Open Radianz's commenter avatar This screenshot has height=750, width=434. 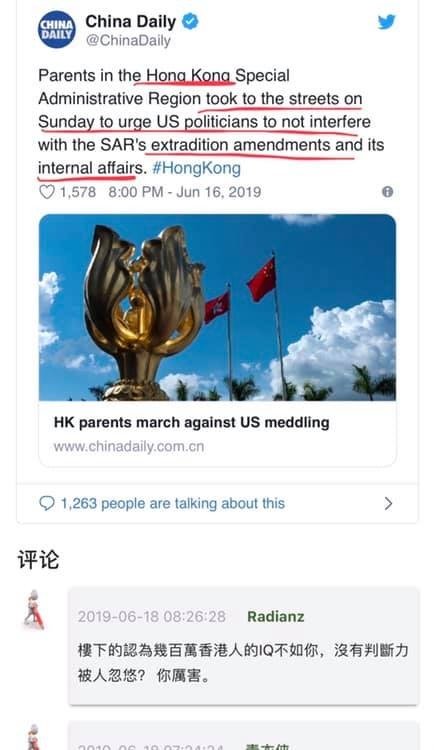[x=34, y=609]
